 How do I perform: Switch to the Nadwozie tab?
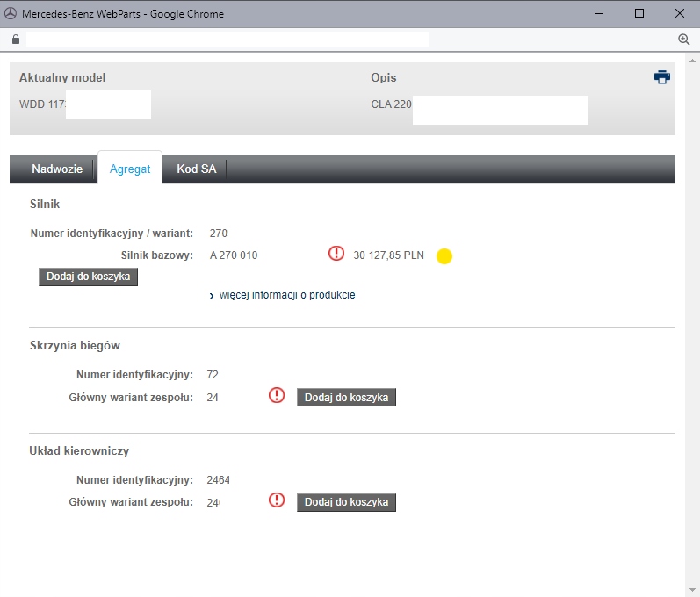[57, 169]
